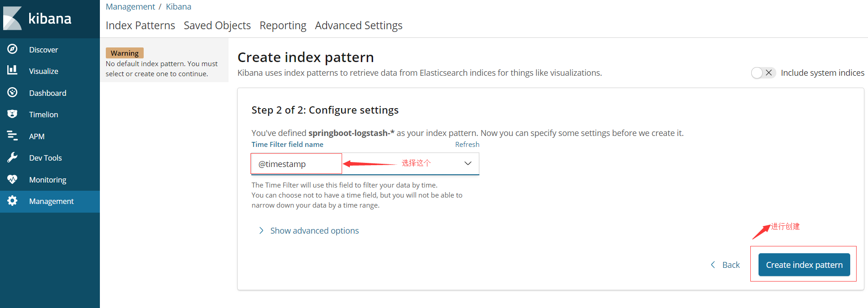The height and width of the screenshot is (308, 868).
Task: Click the Management gear icon
Action: (x=12, y=201)
